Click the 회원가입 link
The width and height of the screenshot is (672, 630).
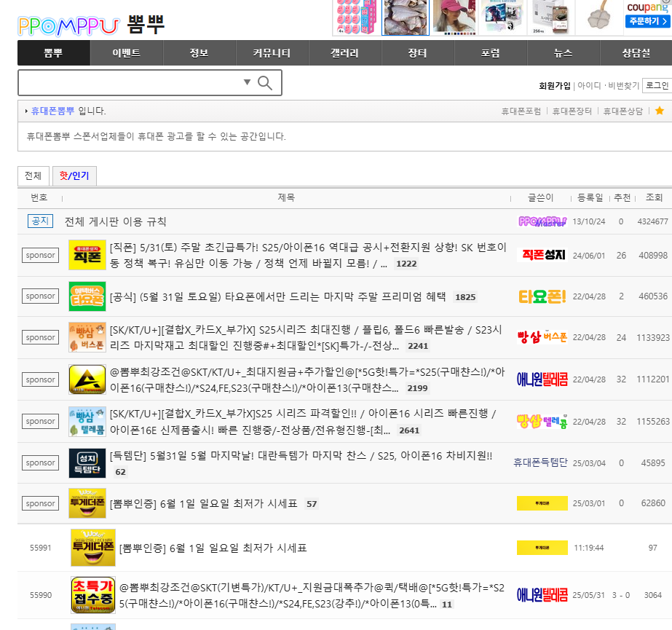coord(555,86)
